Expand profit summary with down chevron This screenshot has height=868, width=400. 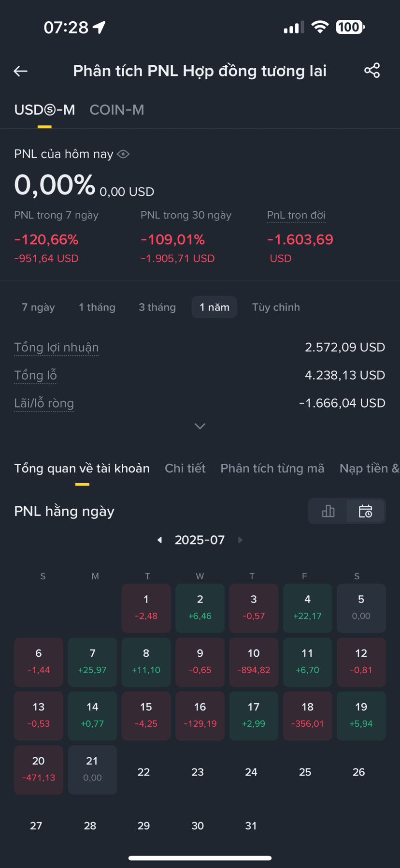point(200,426)
